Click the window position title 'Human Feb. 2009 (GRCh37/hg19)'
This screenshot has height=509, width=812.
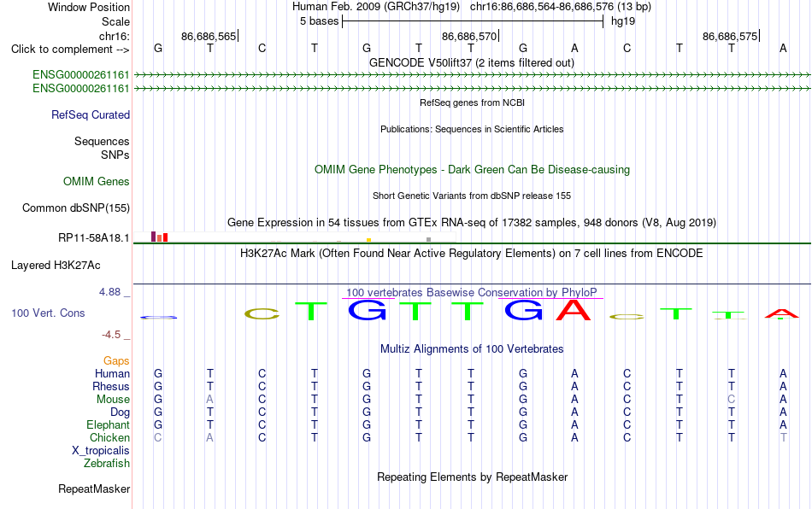coord(376,7)
